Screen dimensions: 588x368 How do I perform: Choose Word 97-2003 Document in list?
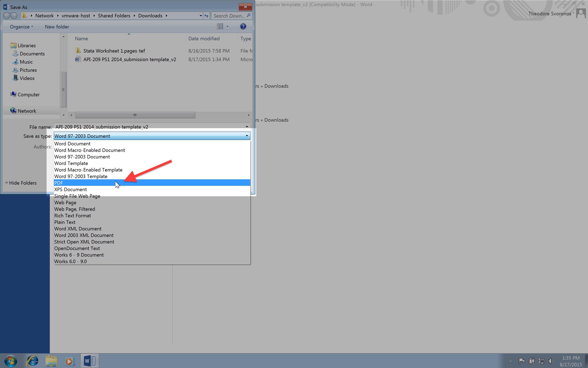pos(152,157)
